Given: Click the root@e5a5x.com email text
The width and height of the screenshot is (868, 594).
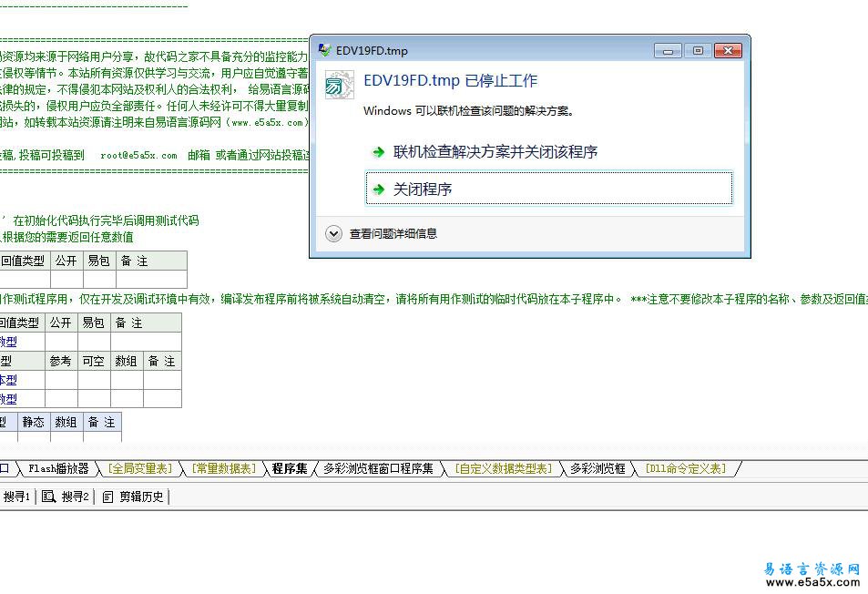Looking at the screenshot, I should click(138, 156).
